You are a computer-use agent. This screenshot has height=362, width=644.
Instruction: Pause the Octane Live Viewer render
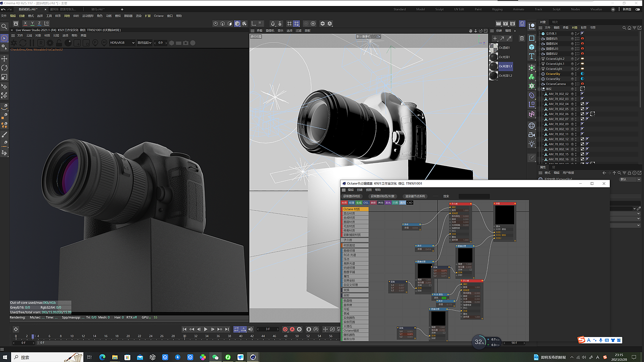click(31, 43)
